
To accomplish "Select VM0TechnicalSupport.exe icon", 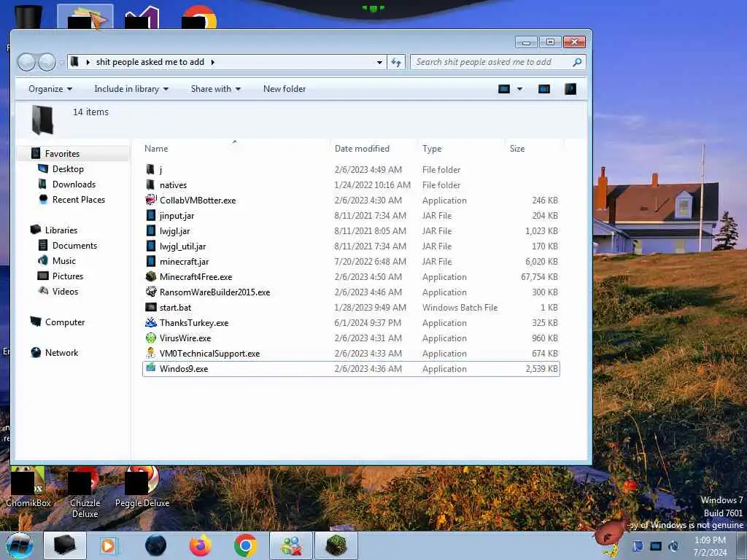I will 150,353.
